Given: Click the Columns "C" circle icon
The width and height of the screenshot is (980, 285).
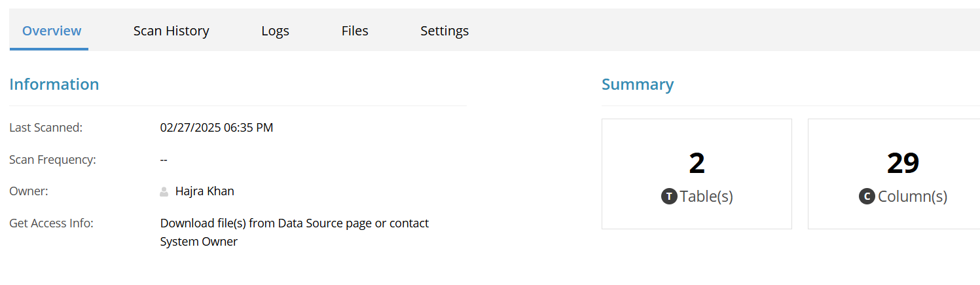Looking at the screenshot, I should 867,196.
